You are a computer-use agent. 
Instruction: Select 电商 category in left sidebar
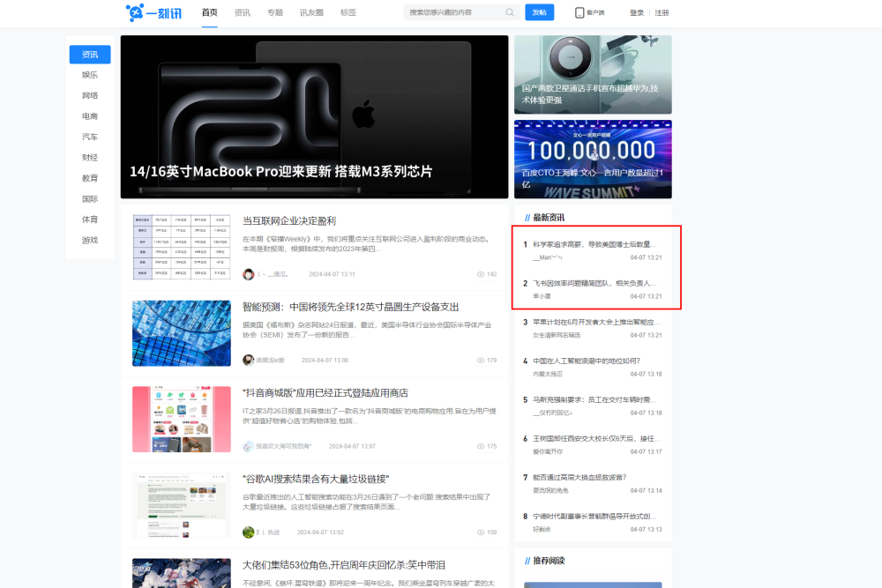pyautogui.click(x=90, y=116)
